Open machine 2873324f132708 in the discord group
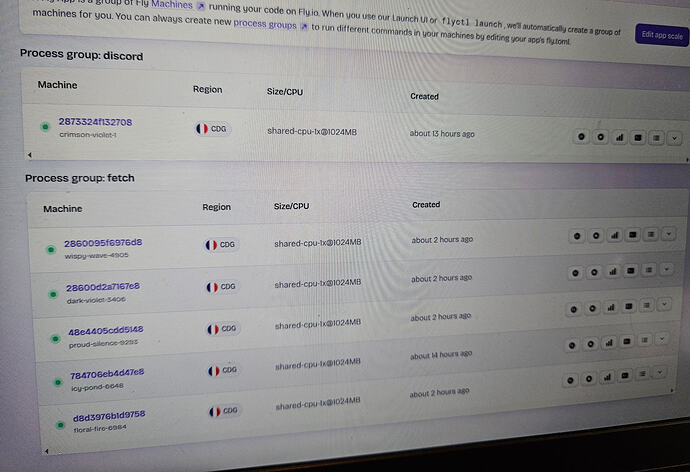The height and width of the screenshot is (472, 690). click(x=95, y=122)
